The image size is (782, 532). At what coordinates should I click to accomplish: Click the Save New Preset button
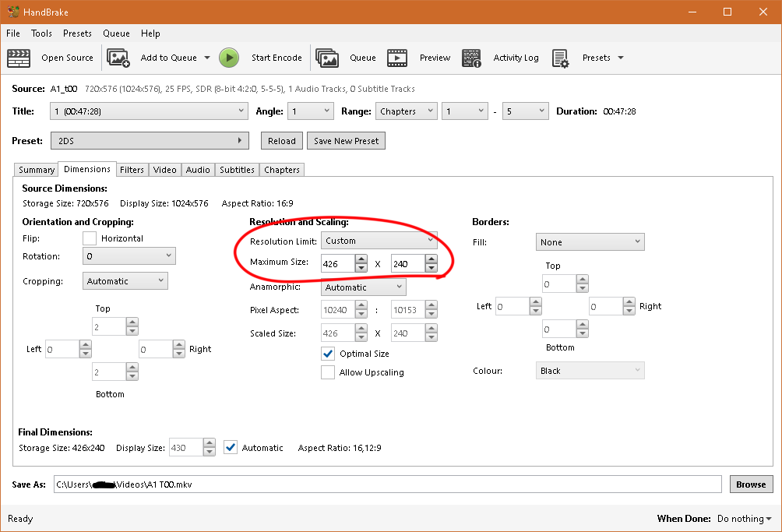tap(346, 141)
